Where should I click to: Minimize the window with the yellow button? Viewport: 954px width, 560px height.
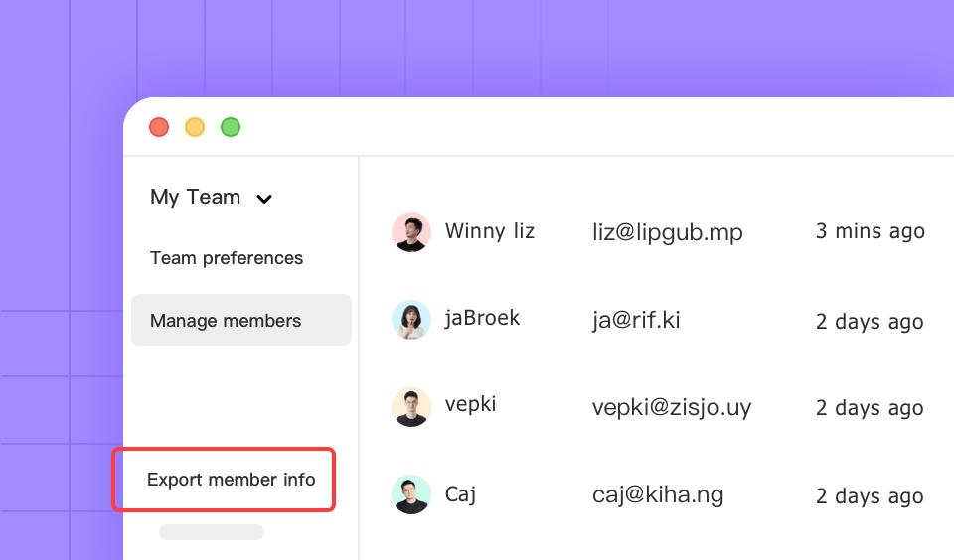[195, 127]
